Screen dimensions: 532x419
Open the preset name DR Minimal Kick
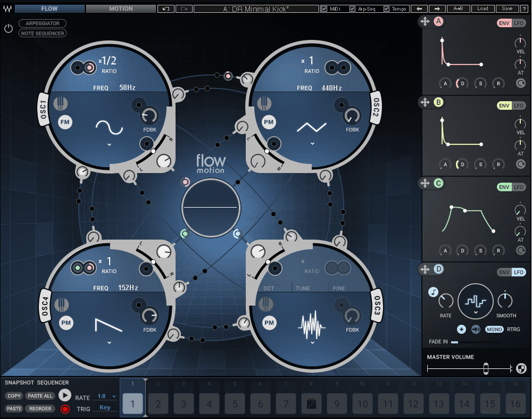click(x=256, y=9)
